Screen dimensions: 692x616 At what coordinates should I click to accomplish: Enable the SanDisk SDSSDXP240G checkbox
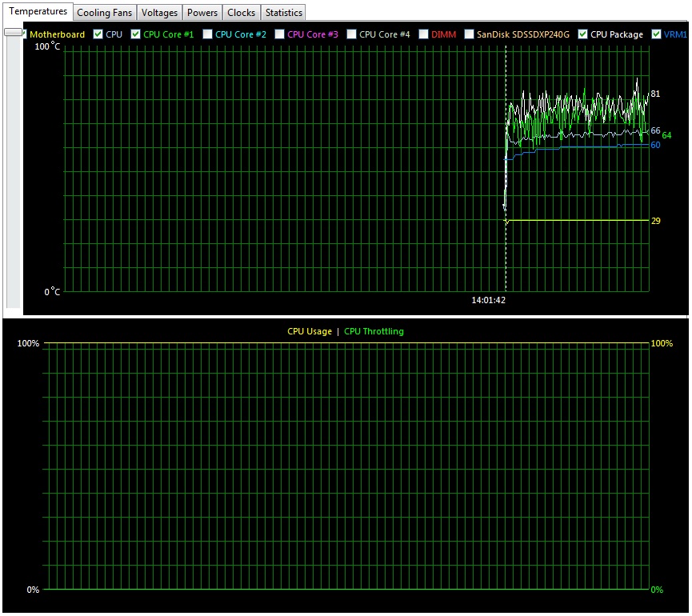tap(469, 34)
